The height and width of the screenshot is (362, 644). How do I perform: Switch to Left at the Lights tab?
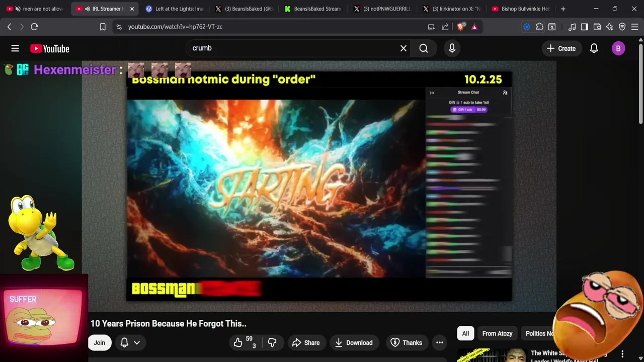point(174,9)
